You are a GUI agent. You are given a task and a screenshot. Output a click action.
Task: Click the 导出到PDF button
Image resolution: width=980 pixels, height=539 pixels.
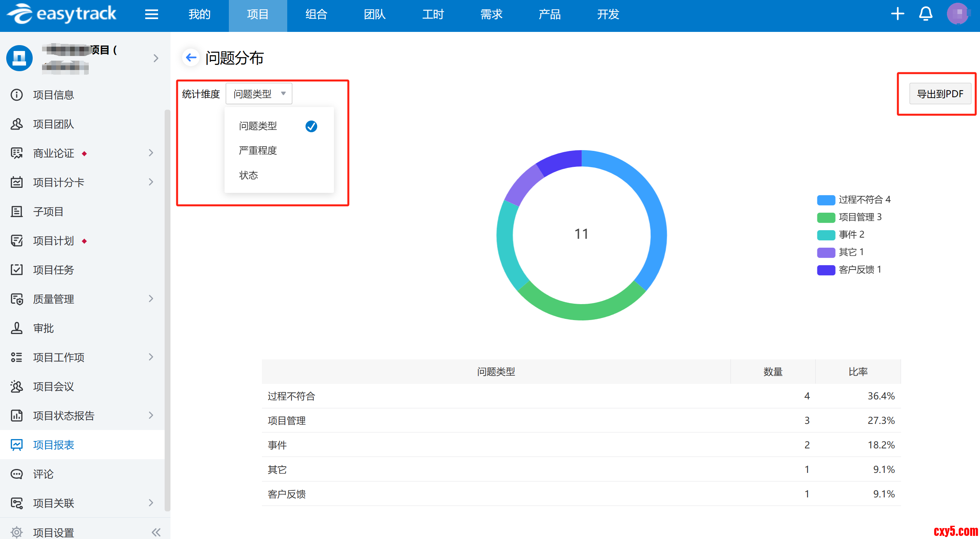point(940,94)
